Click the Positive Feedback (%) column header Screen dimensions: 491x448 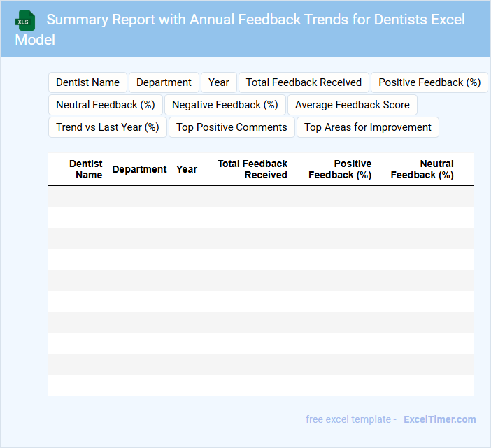(x=340, y=169)
